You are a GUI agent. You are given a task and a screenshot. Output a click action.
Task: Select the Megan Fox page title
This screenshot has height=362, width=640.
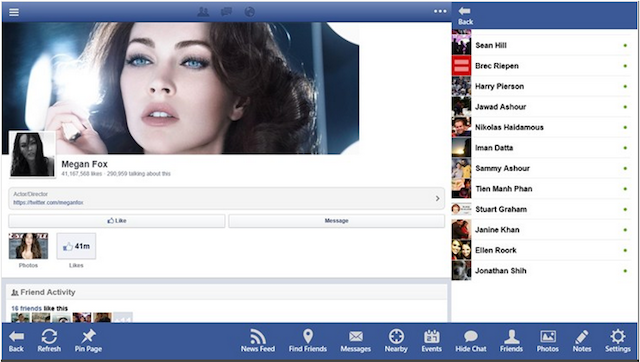[84, 164]
